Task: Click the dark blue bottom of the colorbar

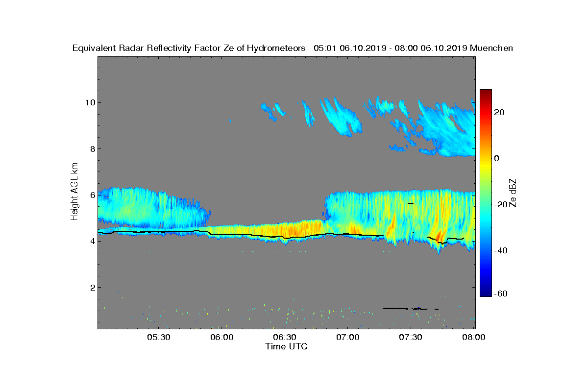Action: click(x=486, y=294)
